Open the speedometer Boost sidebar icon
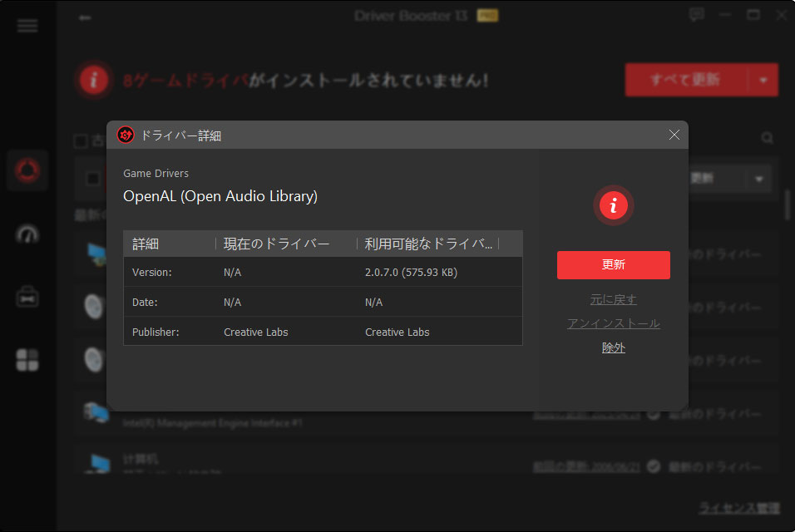 click(27, 234)
